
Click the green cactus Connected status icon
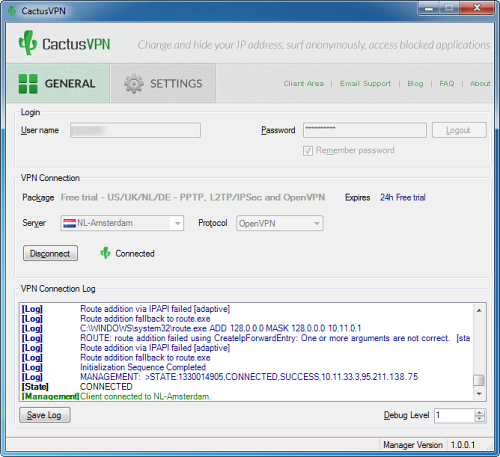(105, 253)
